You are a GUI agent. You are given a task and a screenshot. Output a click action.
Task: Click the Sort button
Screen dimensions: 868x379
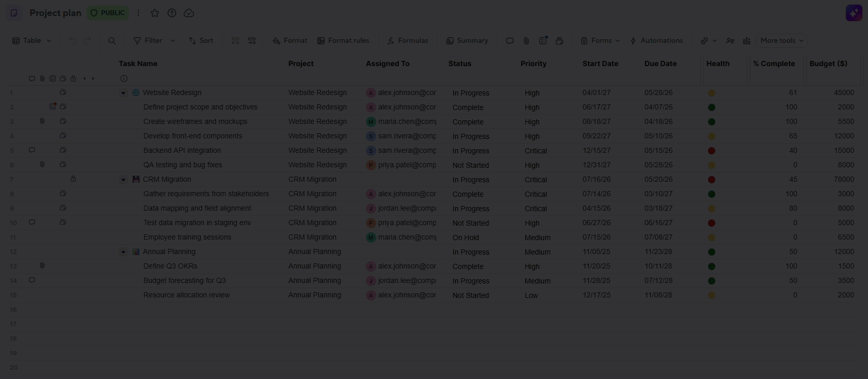pyautogui.click(x=201, y=40)
